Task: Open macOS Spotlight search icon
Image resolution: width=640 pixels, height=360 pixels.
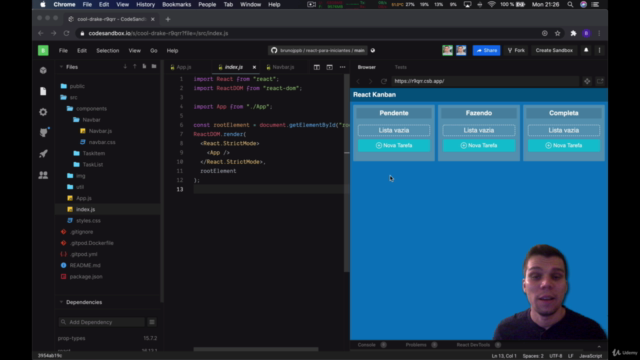Action: pyautogui.click(x=570, y=4)
